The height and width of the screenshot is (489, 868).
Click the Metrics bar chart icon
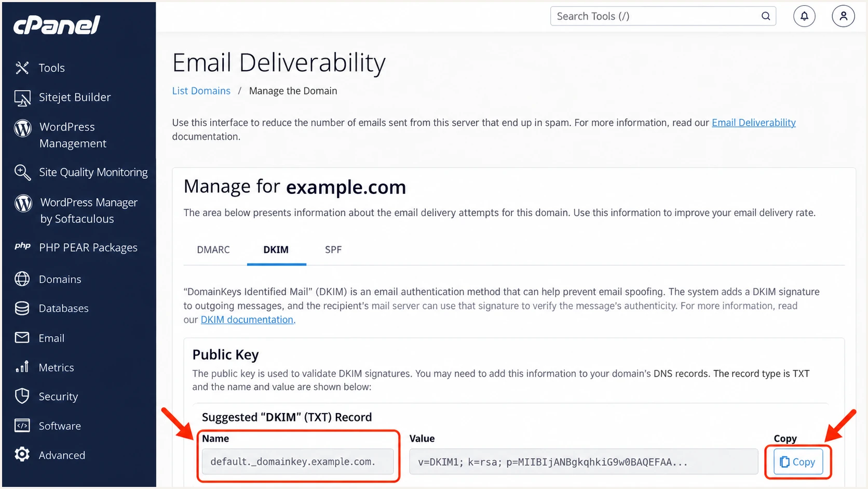point(22,367)
